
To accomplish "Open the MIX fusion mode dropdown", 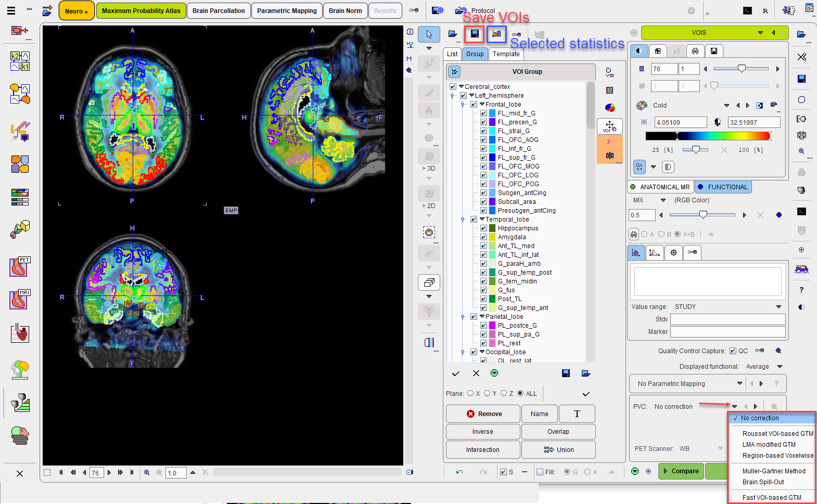I will coord(663,200).
